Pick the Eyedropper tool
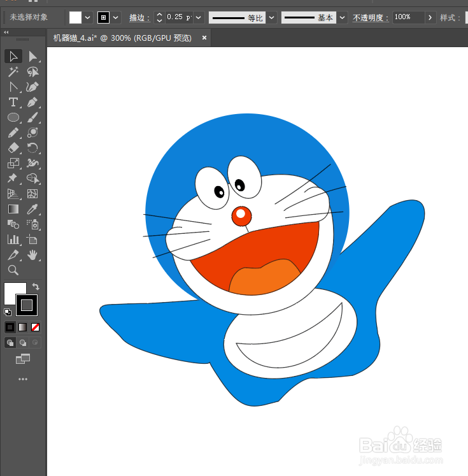The height and width of the screenshot is (476, 468). [x=32, y=209]
